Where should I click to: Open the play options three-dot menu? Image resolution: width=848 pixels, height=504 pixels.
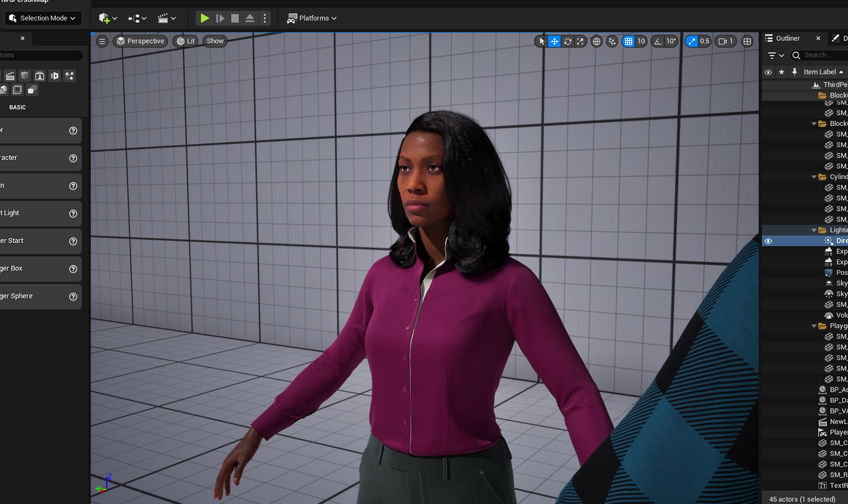point(265,18)
